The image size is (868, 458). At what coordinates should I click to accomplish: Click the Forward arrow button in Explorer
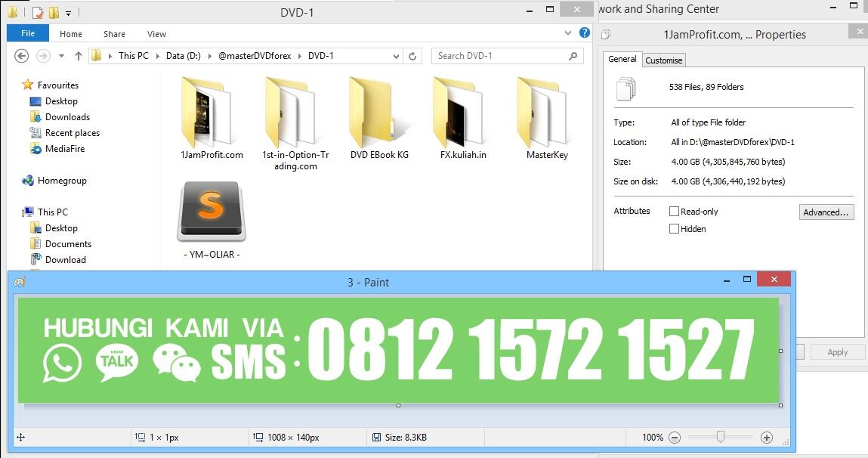[42, 56]
